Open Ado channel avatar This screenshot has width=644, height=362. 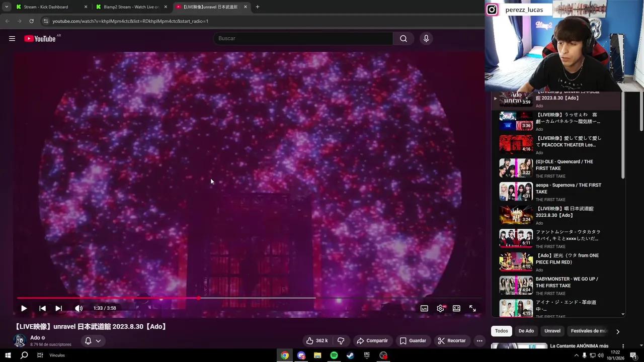[x=20, y=341]
